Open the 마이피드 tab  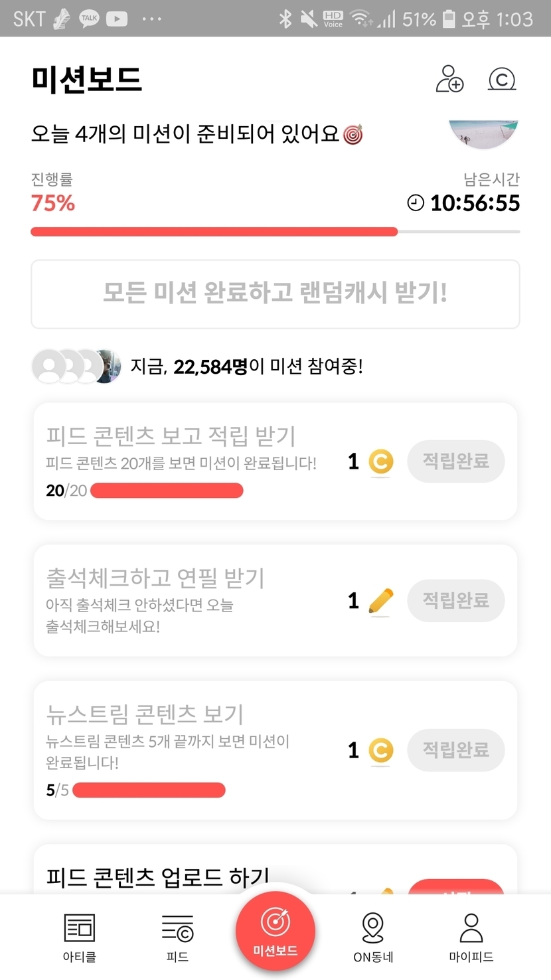[471, 937]
